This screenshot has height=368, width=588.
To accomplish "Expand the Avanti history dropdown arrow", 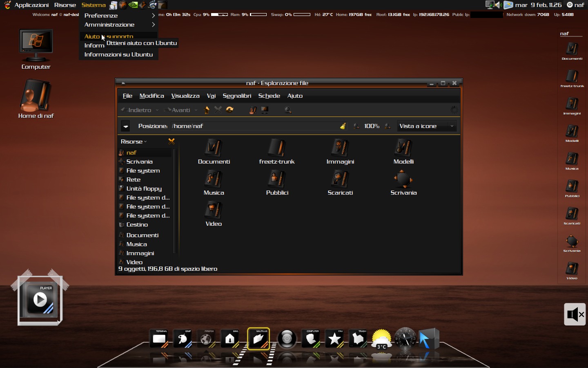I will click(x=196, y=110).
